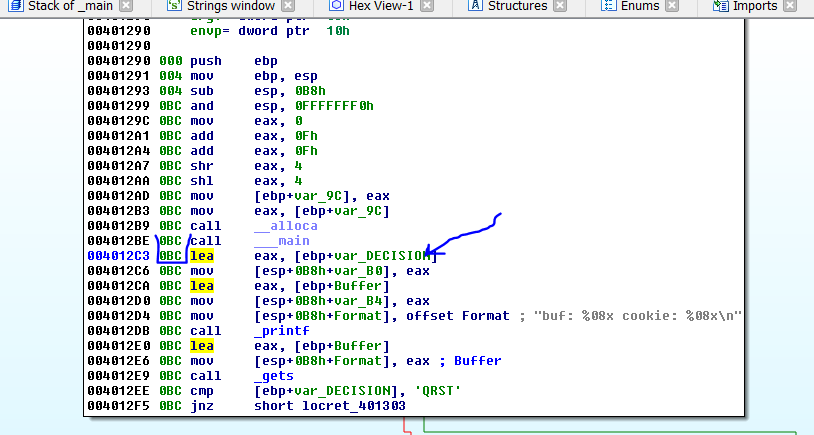This screenshot has width=814, height=435.
Task: Close the Strings window tab
Action: [287, 6]
